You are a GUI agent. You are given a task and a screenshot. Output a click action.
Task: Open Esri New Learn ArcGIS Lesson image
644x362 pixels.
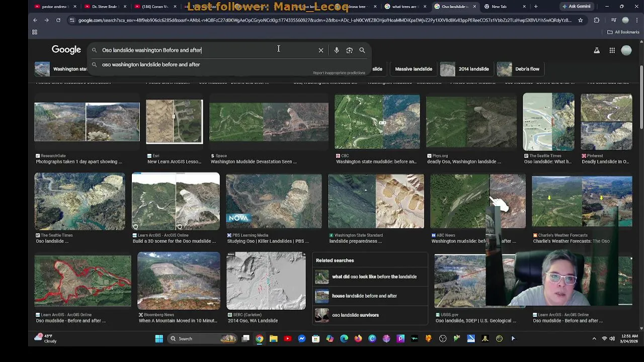coord(174,121)
